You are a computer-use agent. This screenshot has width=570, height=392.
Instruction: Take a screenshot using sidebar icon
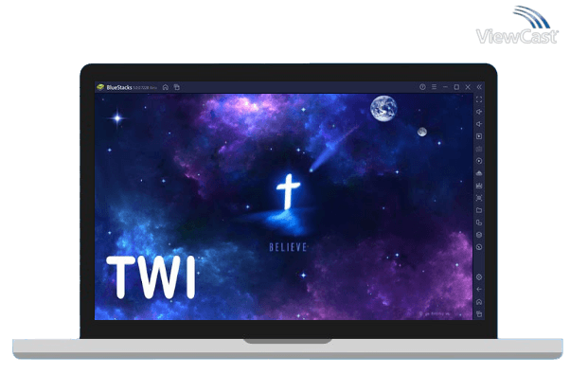click(479, 198)
